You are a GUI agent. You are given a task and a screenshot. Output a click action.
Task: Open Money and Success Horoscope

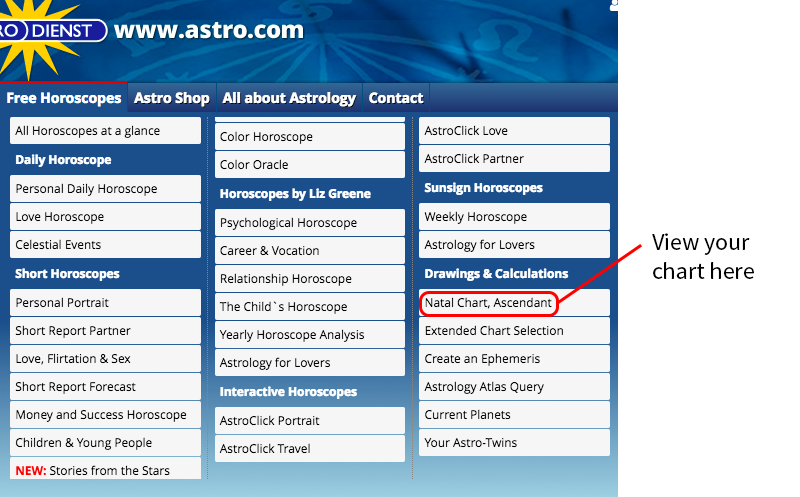click(105, 415)
